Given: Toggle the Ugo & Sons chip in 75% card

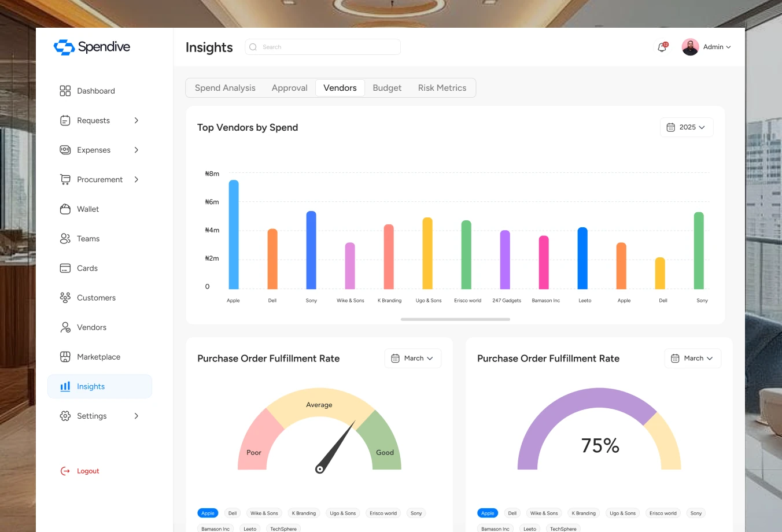Looking at the screenshot, I should [622, 513].
